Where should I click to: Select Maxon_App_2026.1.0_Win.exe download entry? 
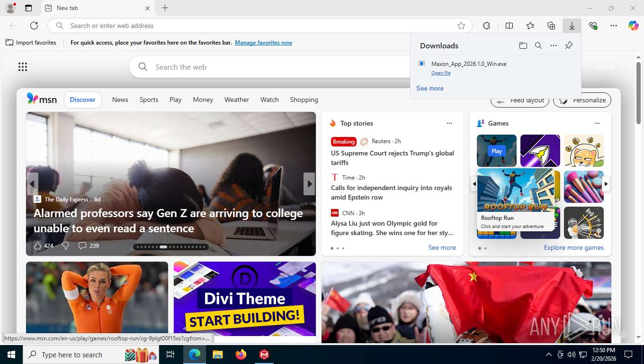coord(496,67)
